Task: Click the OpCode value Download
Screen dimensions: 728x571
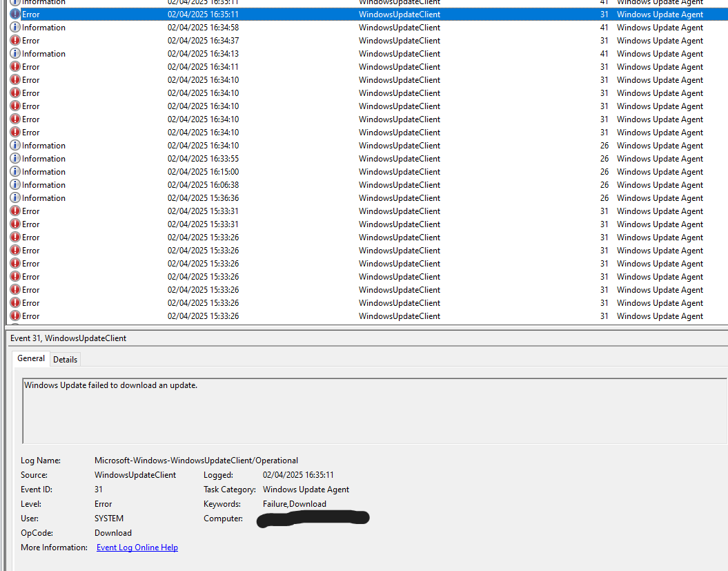Action: coord(112,533)
